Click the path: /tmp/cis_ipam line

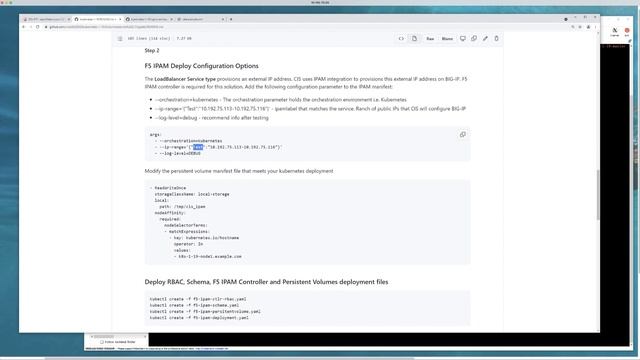click(182, 207)
